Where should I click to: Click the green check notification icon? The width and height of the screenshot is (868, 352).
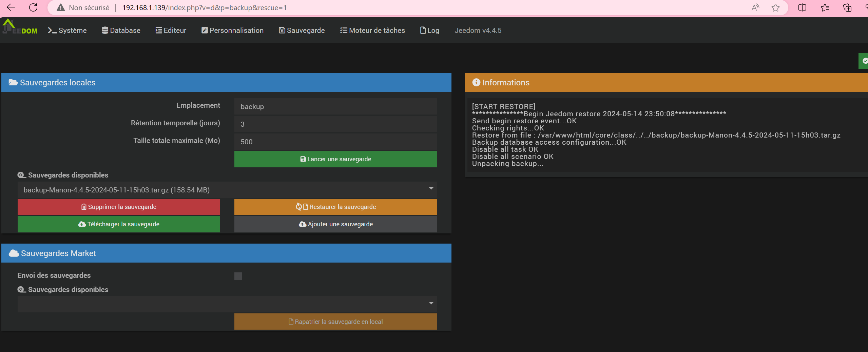point(864,61)
